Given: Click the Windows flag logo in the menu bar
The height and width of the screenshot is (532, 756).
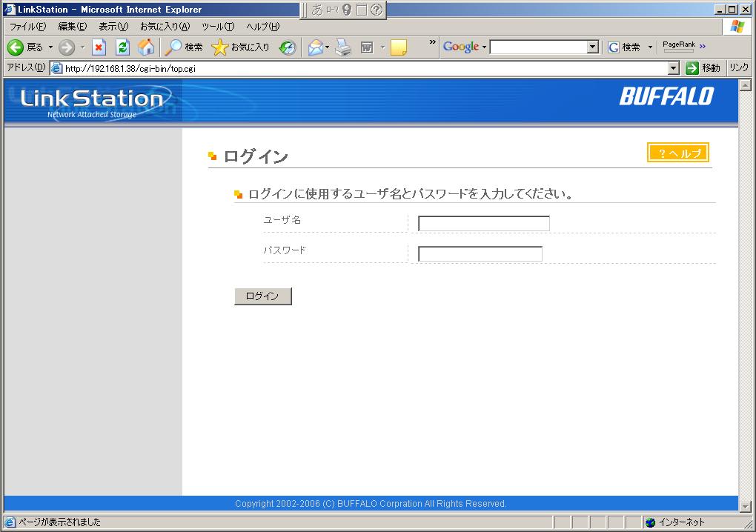Looking at the screenshot, I should coord(737,27).
